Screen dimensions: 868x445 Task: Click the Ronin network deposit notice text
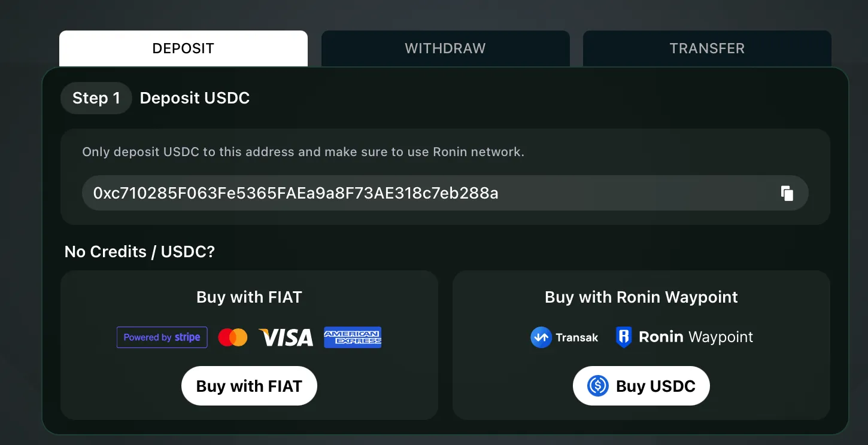pyautogui.click(x=303, y=152)
